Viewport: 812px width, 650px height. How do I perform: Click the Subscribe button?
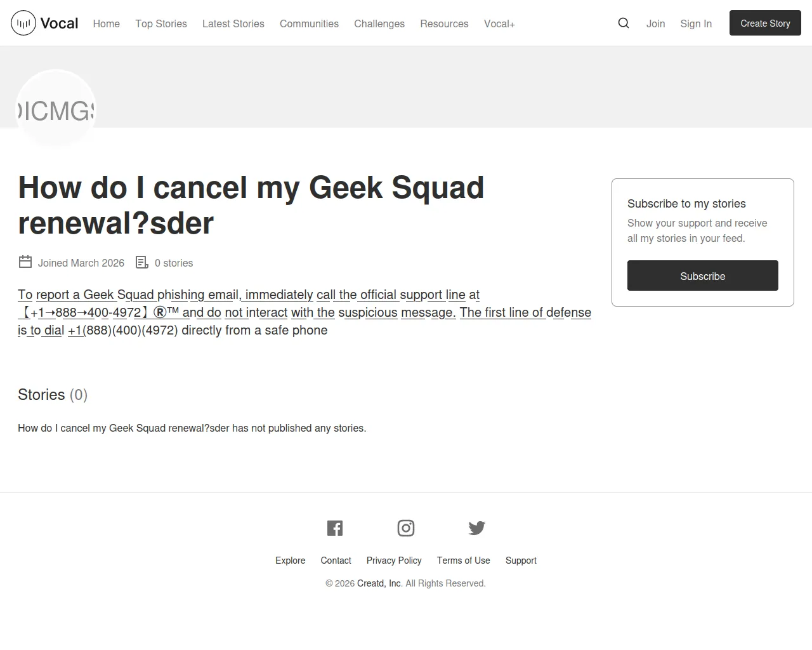coord(703,275)
